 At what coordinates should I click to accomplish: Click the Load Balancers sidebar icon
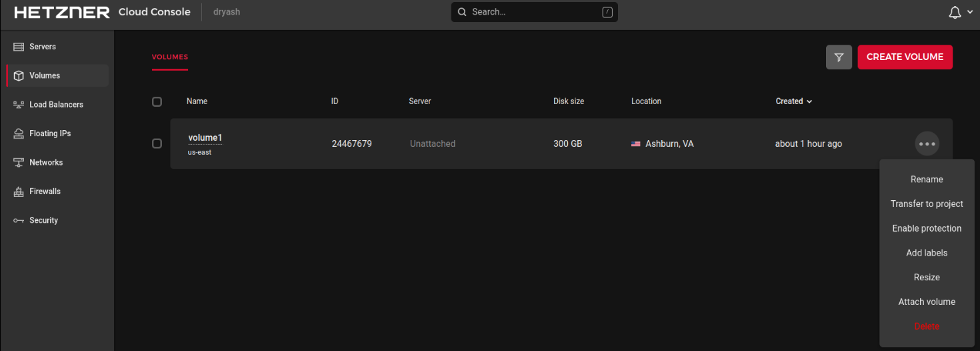click(x=19, y=105)
